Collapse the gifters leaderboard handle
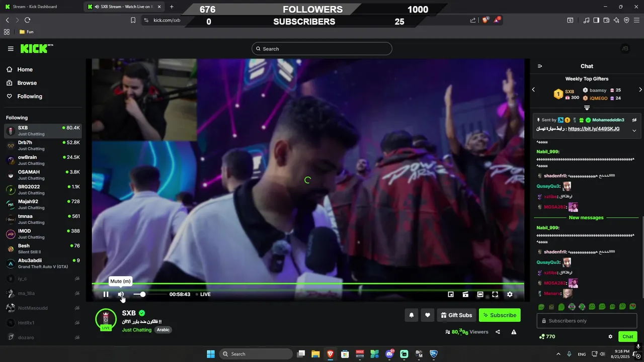The image size is (644, 362). pos(587,108)
